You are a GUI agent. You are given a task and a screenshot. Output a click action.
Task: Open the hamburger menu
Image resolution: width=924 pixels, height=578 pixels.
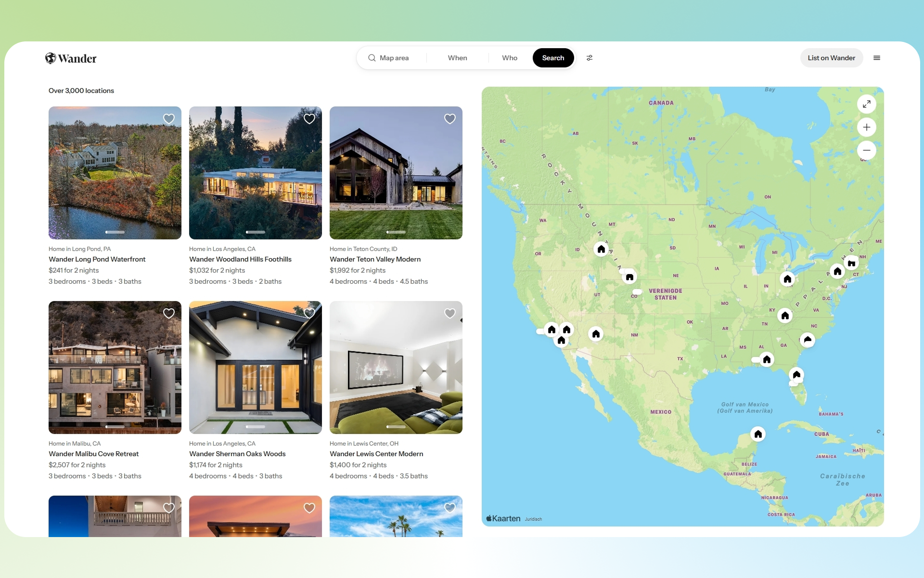pyautogui.click(x=877, y=58)
